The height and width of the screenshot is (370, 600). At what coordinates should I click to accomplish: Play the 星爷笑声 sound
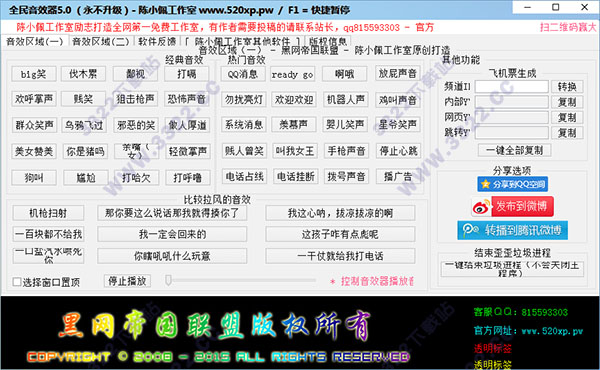point(398,125)
